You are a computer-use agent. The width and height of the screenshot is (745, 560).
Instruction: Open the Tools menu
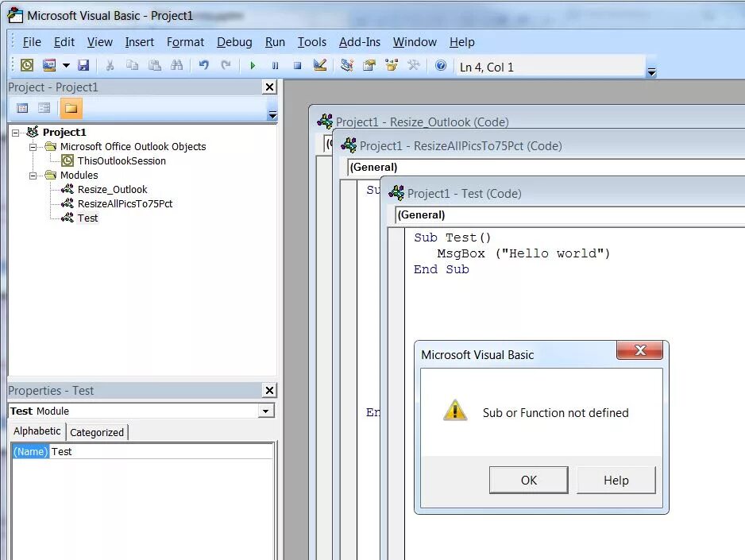tap(311, 42)
